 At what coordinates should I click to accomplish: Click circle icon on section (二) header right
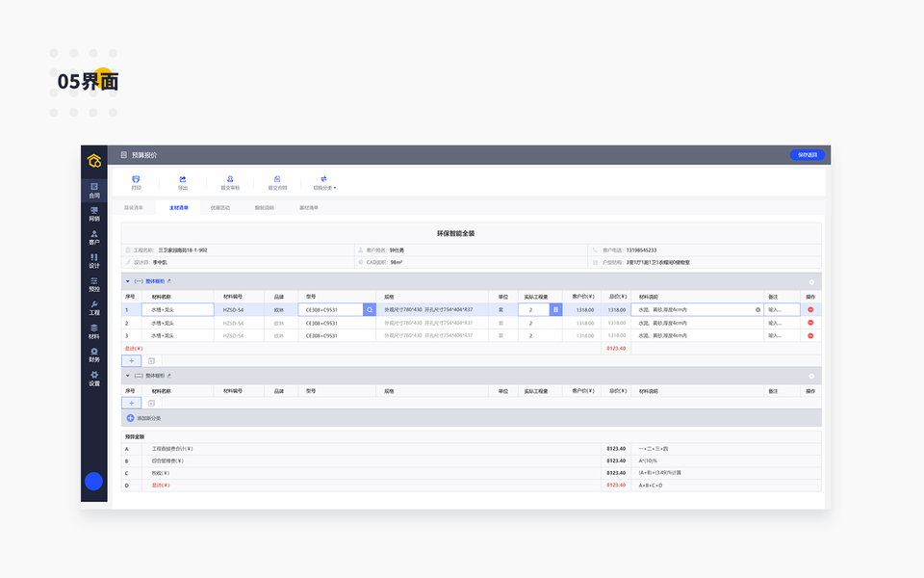coord(811,377)
